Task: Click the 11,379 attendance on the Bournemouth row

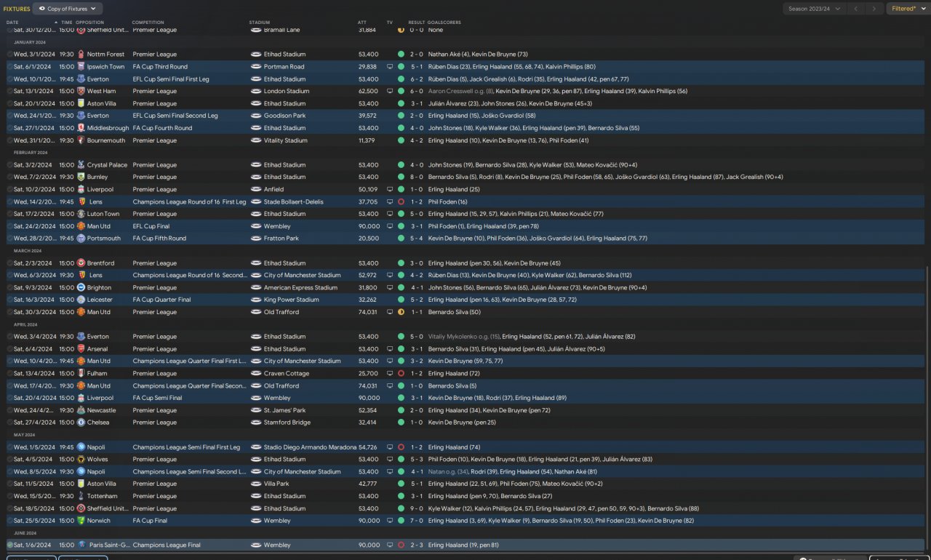Action: click(368, 140)
